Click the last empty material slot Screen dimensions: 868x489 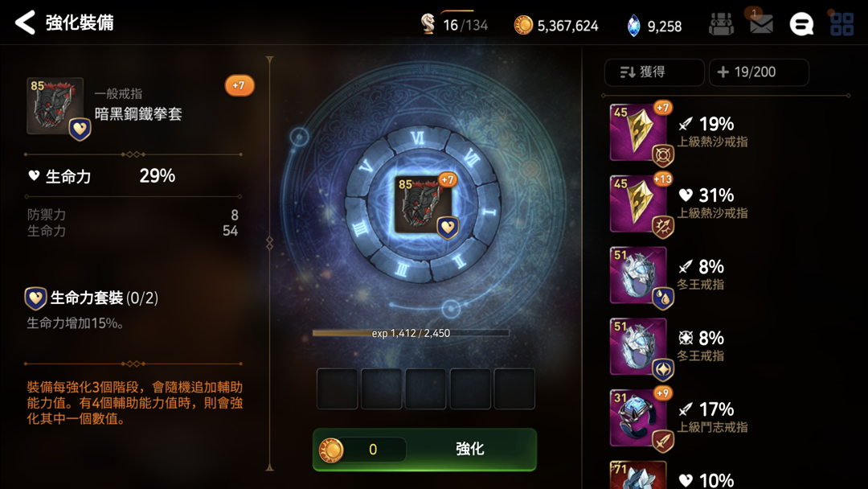[x=514, y=388]
